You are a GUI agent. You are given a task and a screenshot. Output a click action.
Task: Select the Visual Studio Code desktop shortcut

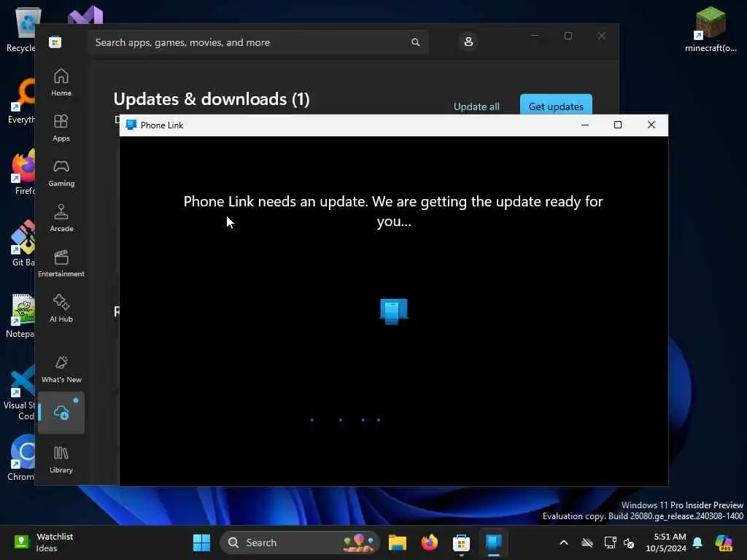click(x=20, y=392)
